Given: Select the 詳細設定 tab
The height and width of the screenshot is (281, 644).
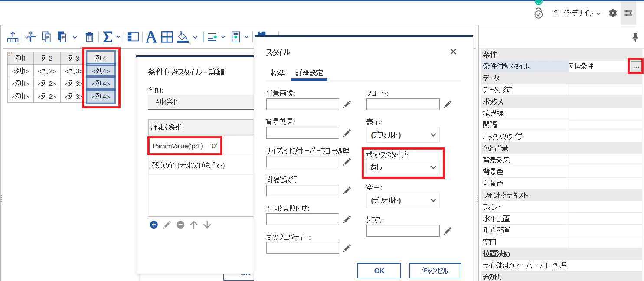Looking at the screenshot, I should [309, 73].
